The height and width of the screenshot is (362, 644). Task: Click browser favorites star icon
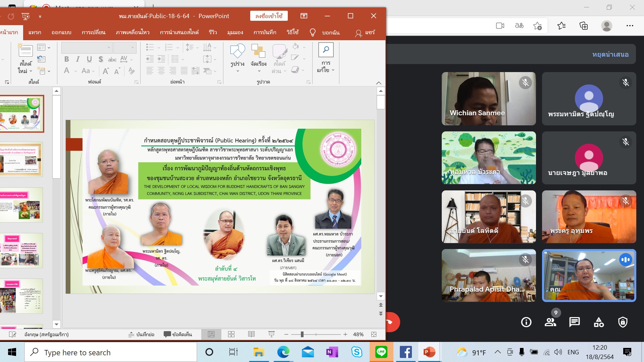tap(561, 26)
